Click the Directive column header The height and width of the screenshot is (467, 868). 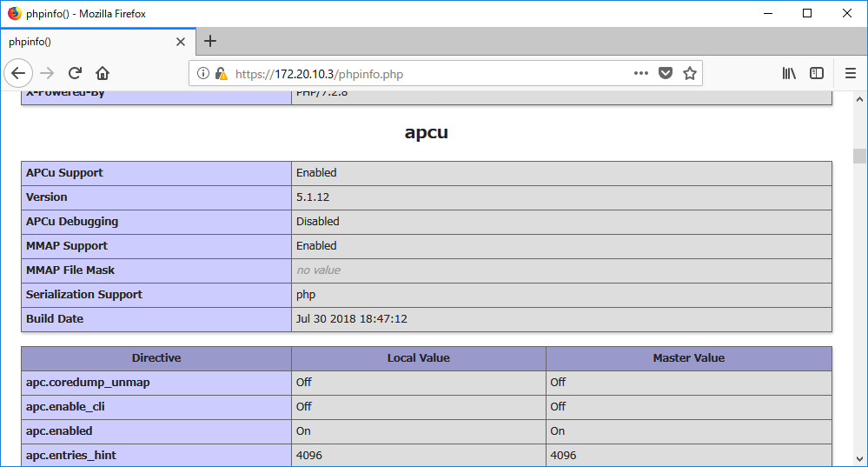[156, 358]
